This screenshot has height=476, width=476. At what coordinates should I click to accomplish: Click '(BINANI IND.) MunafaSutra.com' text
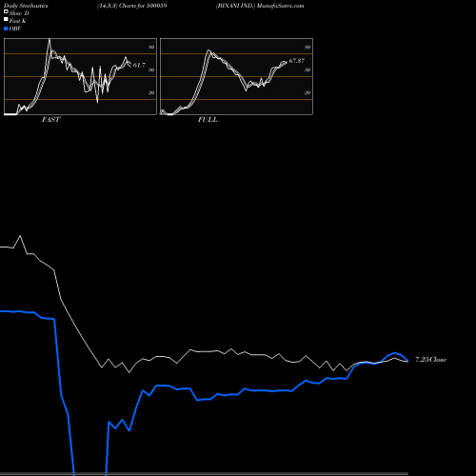click(260, 6)
